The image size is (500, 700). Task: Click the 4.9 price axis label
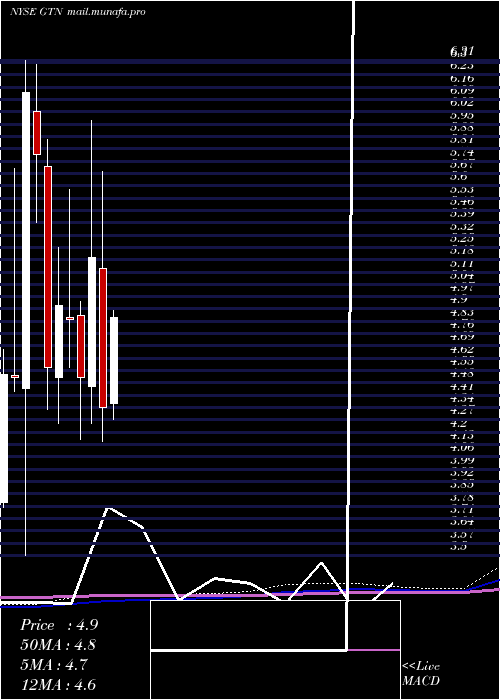(x=458, y=300)
